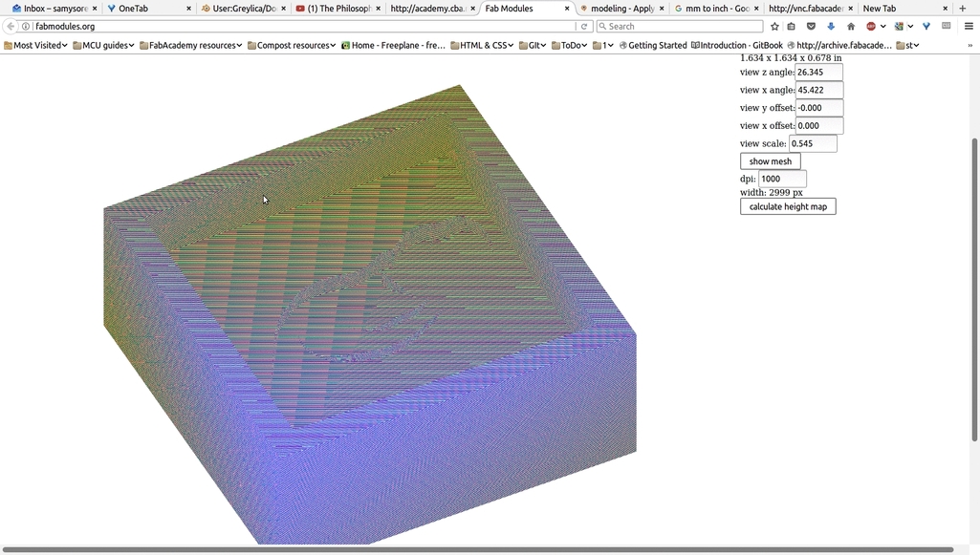Switch to the mm to inch Google tab

(715, 8)
